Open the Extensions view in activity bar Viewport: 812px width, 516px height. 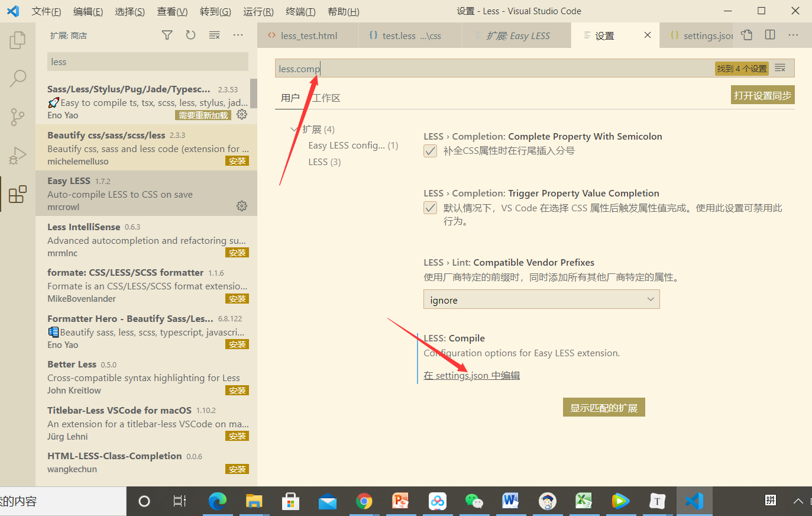(18, 194)
